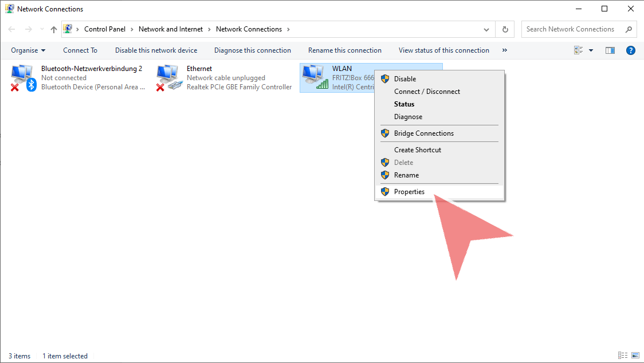Click the Up one level arrow icon
Screen dimensions: 644x363
pos(54,29)
